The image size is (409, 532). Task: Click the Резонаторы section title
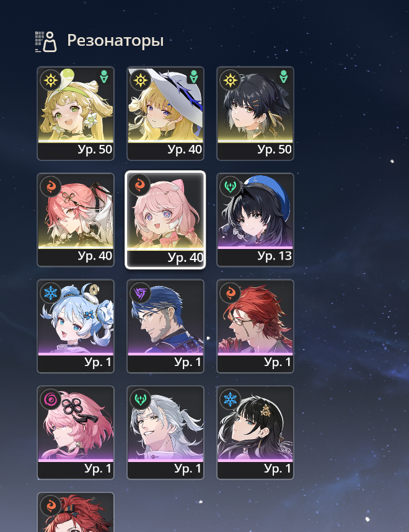coord(115,40)
